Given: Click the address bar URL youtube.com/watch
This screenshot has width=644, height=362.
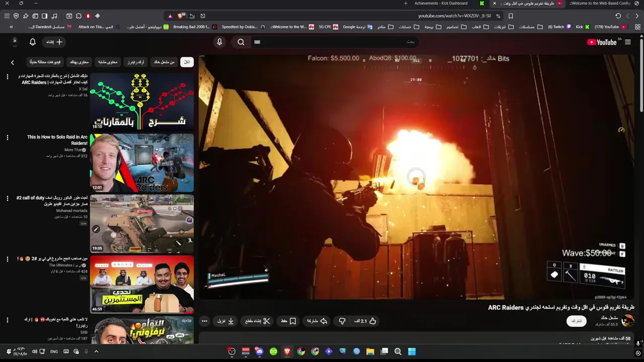Looking at the screenshot, I should 454,16.
